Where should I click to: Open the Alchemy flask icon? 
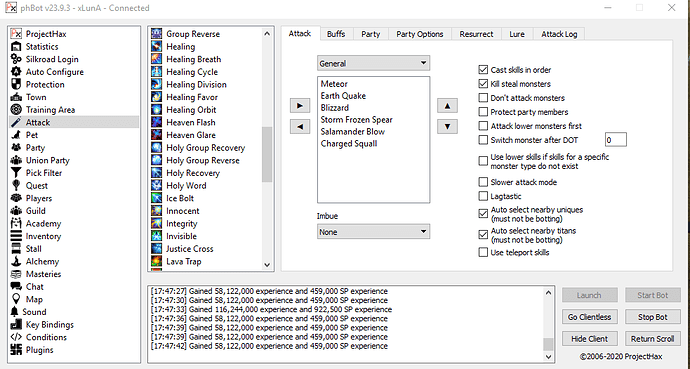tap(16, 261)
